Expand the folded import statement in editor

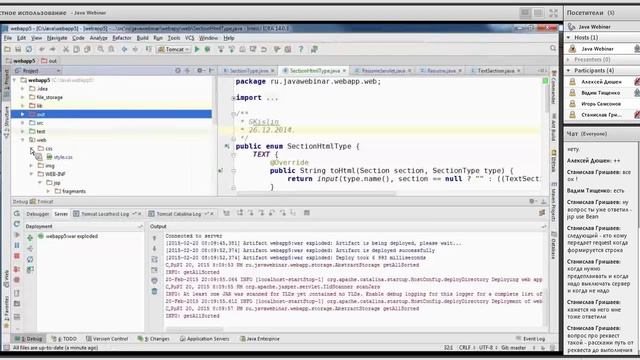233,98
